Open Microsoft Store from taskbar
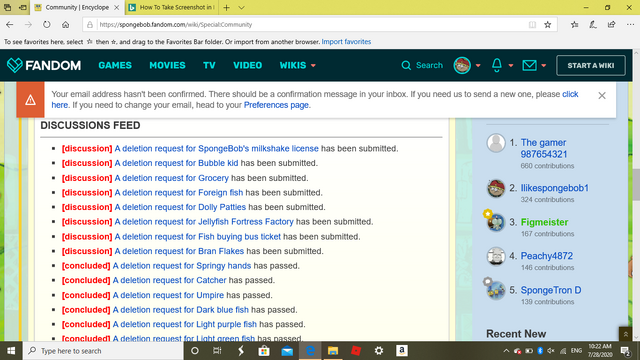The width and height of the screenshot is (640, 360). 264,351
